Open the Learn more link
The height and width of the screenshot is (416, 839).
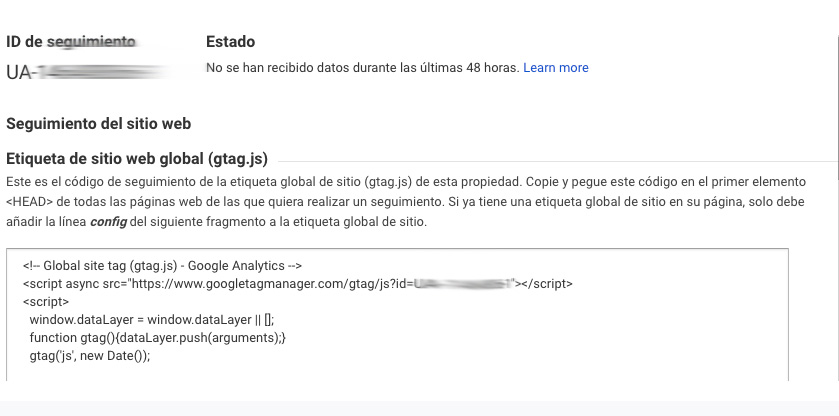tap(555, 68)
